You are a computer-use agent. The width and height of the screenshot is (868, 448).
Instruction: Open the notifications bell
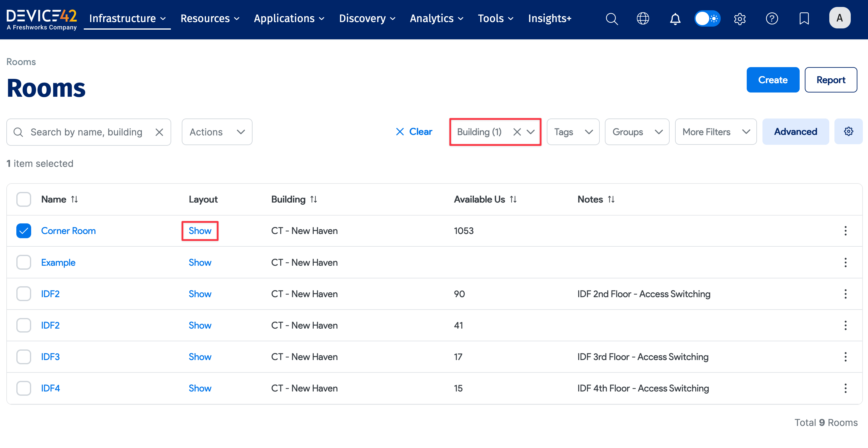click(675, 18)
